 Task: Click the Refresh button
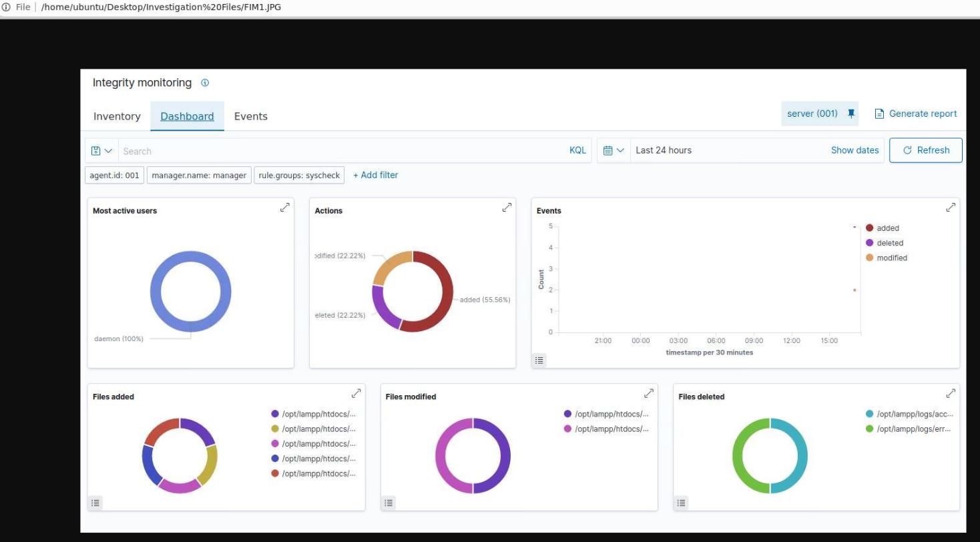pos(925,150)
